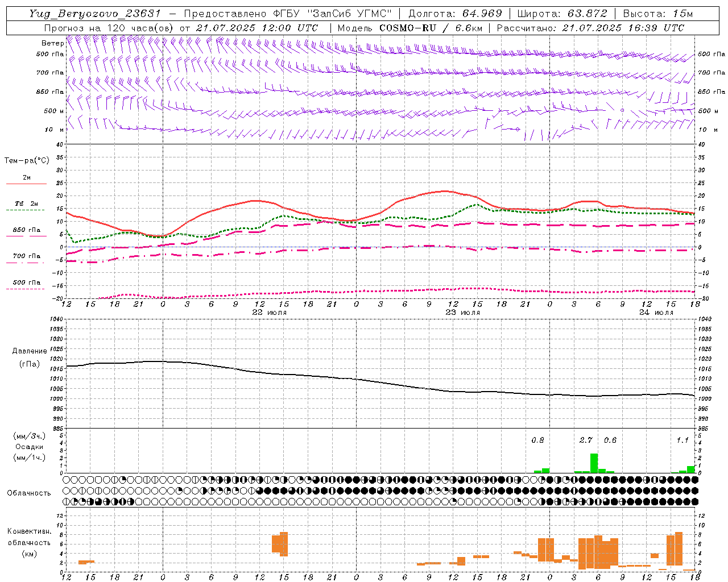Click the tallest green precipitation bar
Screen dimensions: 728x582
[x=594, y=463]
